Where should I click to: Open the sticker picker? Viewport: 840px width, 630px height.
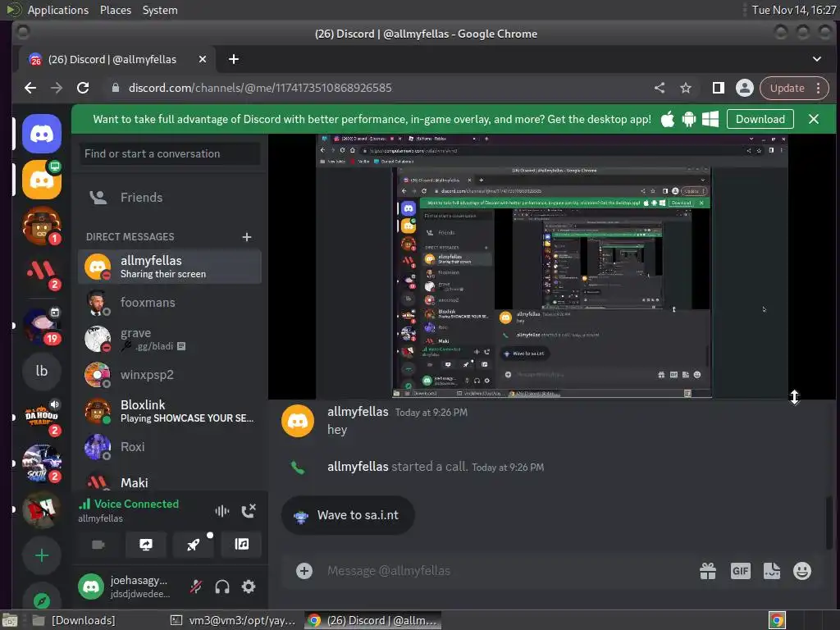[771, 571]
